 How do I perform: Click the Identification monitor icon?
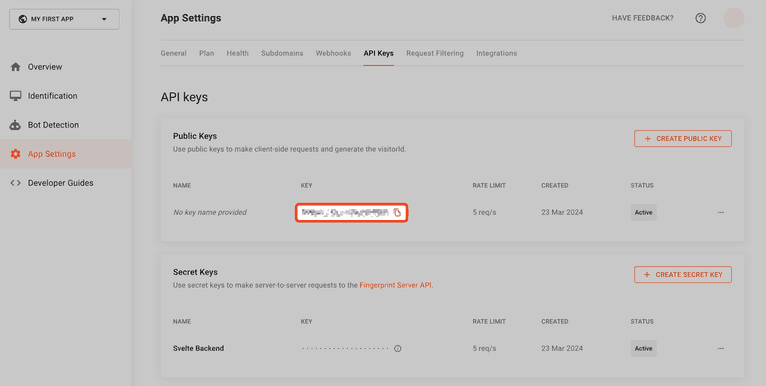(16, 96)
